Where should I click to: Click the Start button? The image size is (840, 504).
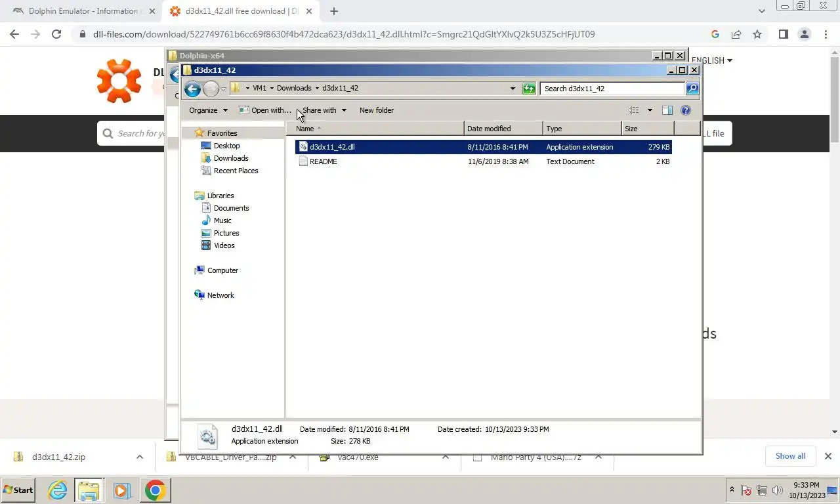18,490
